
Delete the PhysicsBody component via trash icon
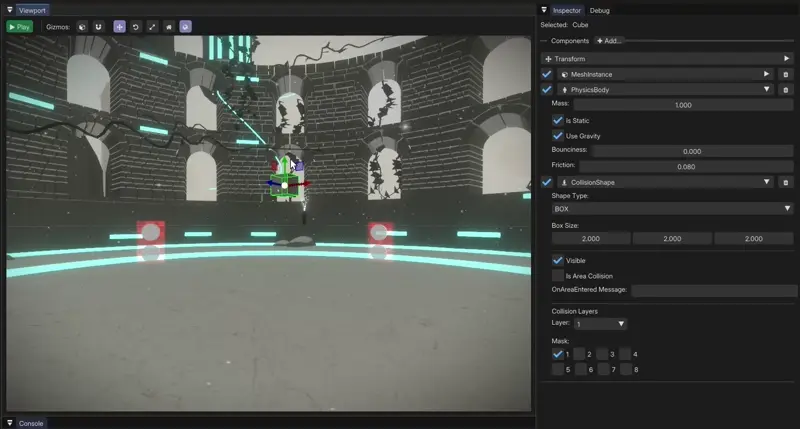pyautogui.click(x=786, y=90)
